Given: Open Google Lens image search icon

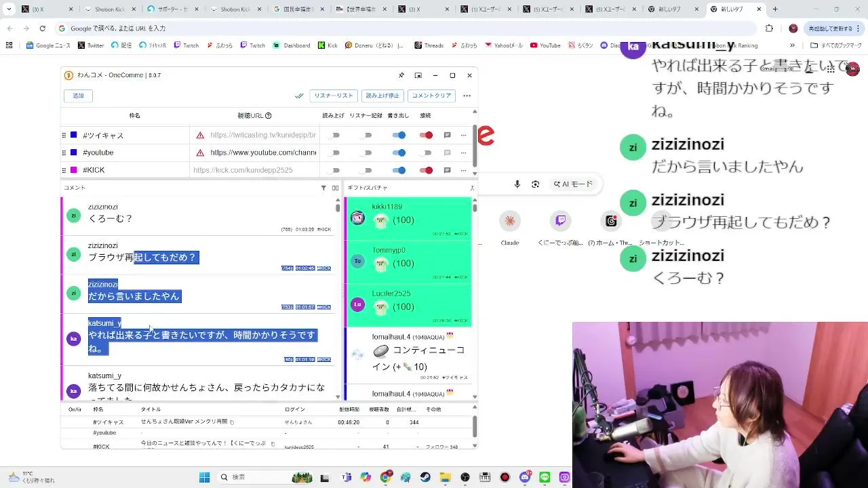Looking at the screenshot, I should [536, 184].
